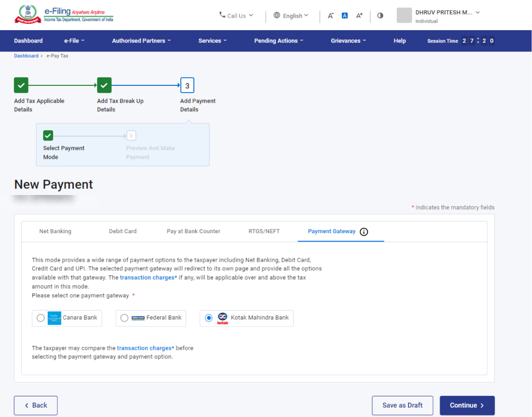Click the Canara Bank logo
This screenshot has width=532, height=417.
point(54,318)
